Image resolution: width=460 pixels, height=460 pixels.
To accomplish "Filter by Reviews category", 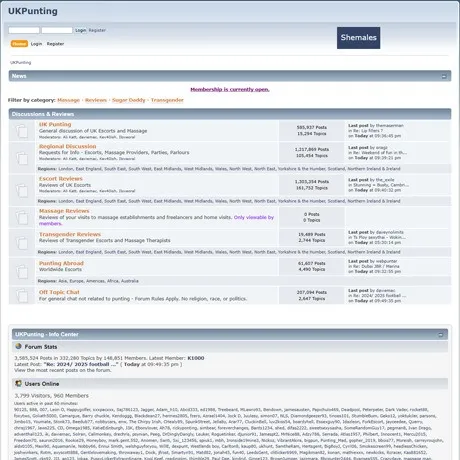I will click(96, 100).
